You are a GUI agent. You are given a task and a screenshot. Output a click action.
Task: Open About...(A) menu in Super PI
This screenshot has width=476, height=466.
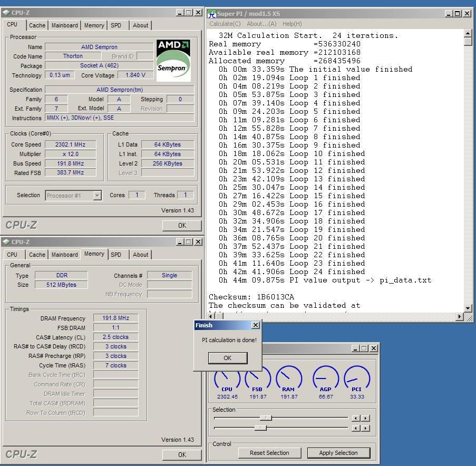click(x=261, y=24)
